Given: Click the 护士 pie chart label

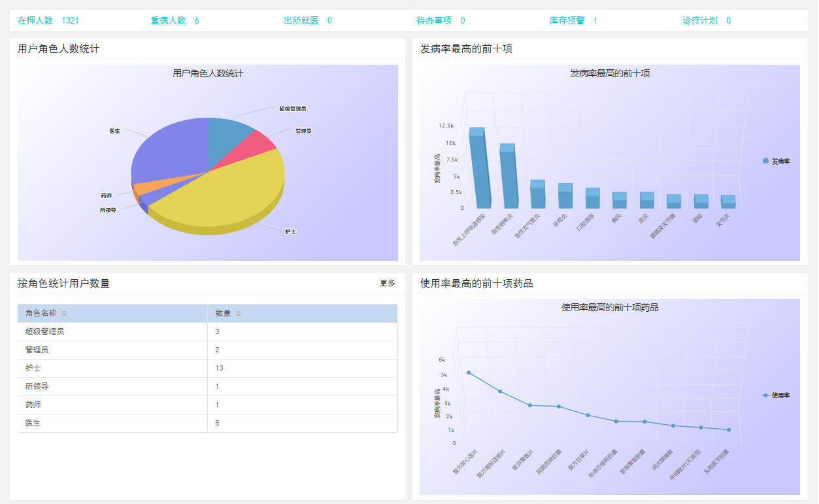Looking at the screenshot, I should click(290, 231).
